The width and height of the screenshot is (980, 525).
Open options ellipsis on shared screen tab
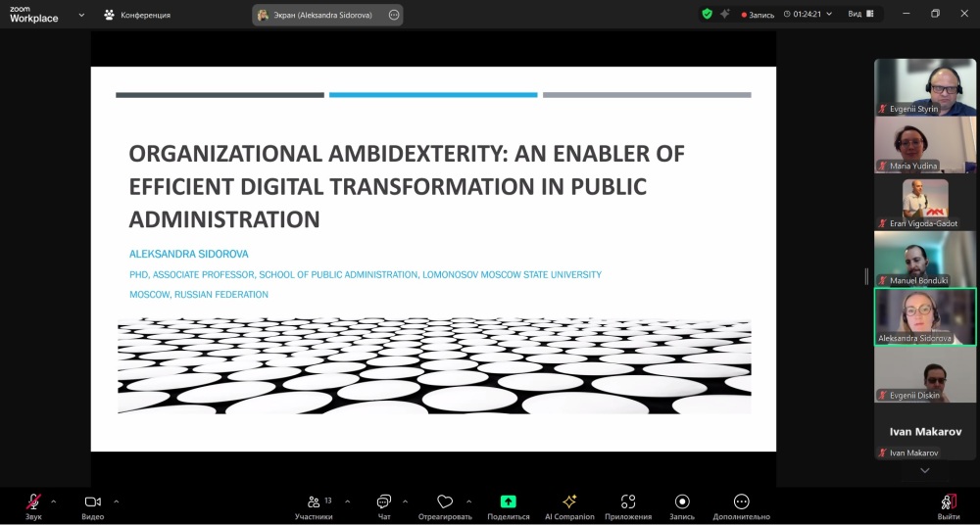pyautogui.click(x=394, y=15)
